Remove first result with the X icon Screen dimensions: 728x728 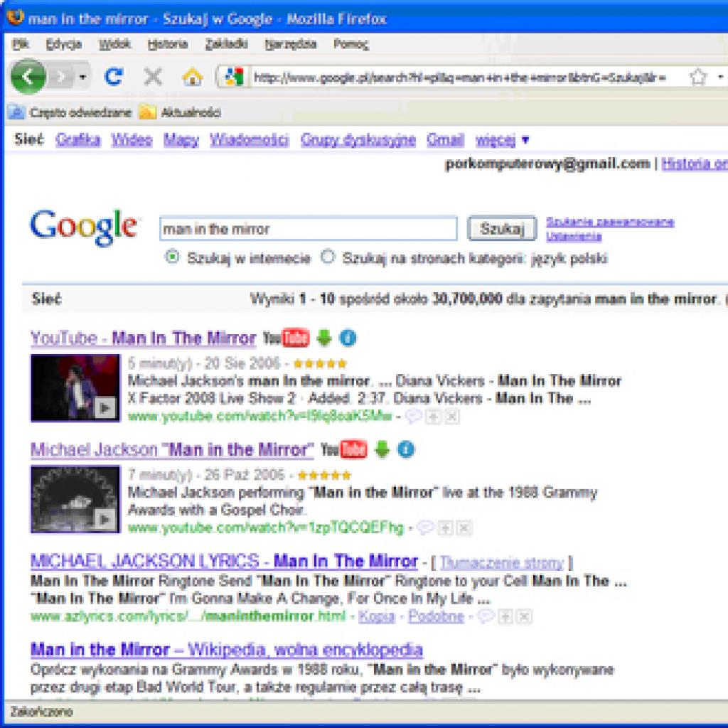coord(451,417)
